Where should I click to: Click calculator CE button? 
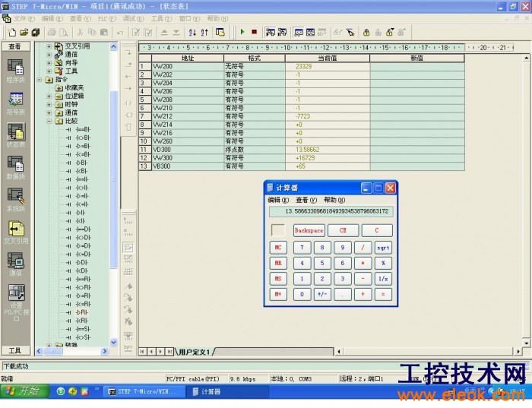pyautogui.click(x=343, y=230)
